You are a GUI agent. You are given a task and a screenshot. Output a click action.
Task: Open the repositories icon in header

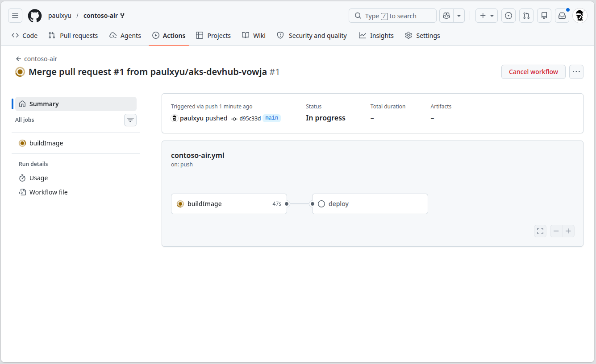click(544, 16)
